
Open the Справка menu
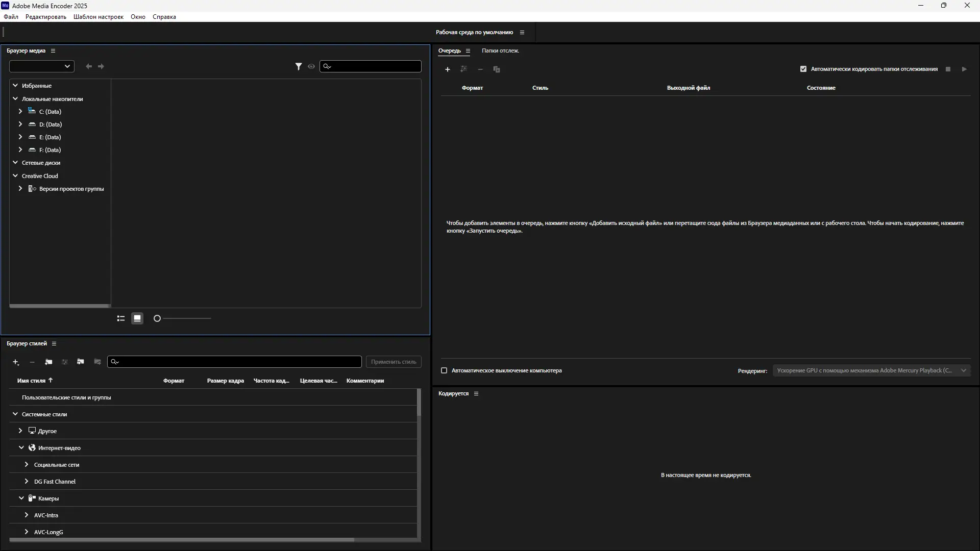(x=164, y=17)
